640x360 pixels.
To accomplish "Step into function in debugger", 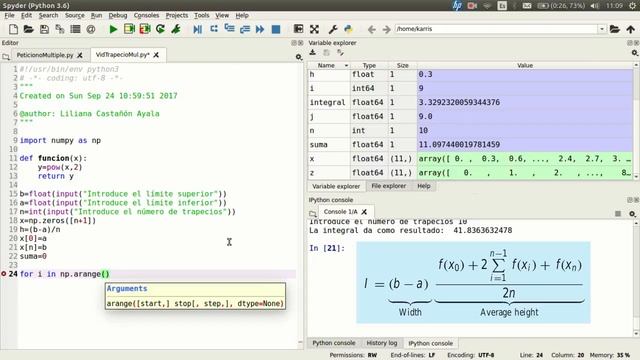I will [229, 29].
